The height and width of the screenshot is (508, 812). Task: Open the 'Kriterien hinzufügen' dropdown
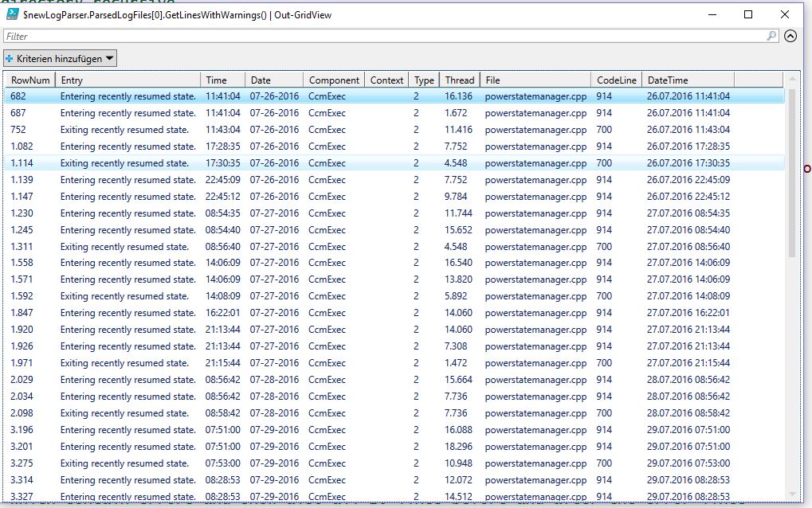pos(60,58)
